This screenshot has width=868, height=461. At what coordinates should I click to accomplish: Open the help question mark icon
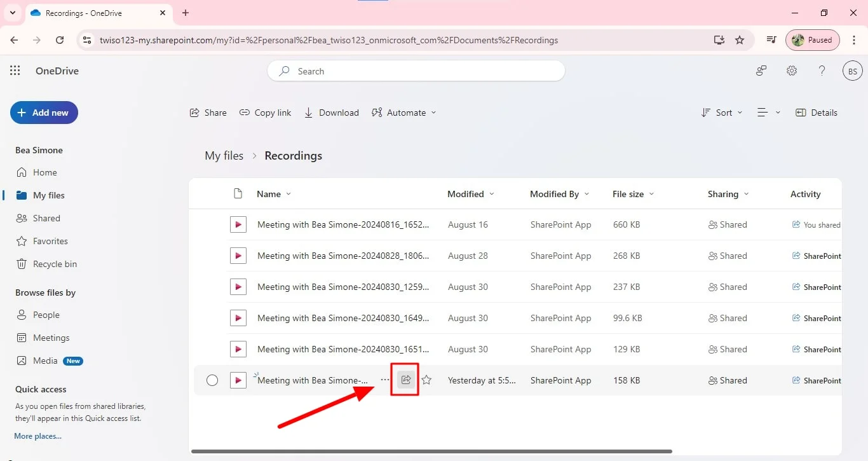822,71
